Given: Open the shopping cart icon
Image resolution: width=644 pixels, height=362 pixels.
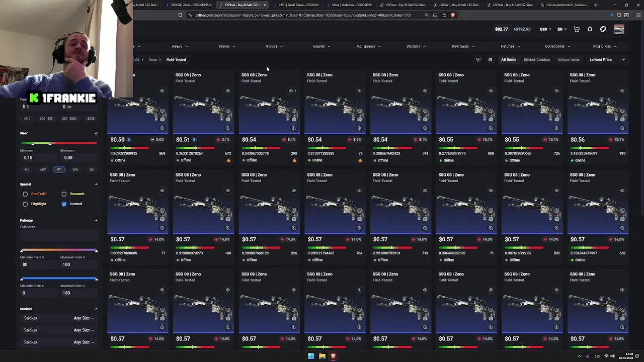Looking at the screenshot, I should click(577, 29).
